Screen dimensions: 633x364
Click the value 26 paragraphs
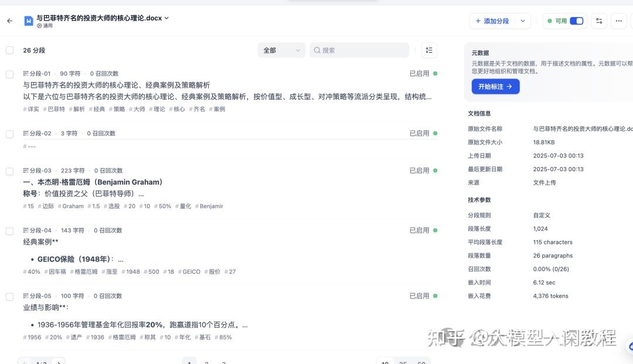click(x=553, y=256)
